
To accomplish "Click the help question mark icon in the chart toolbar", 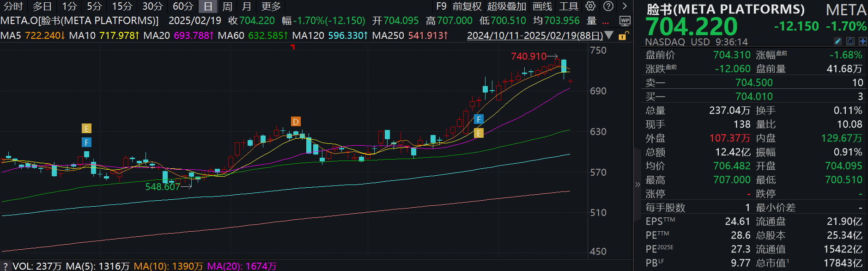I will point(609,6).
